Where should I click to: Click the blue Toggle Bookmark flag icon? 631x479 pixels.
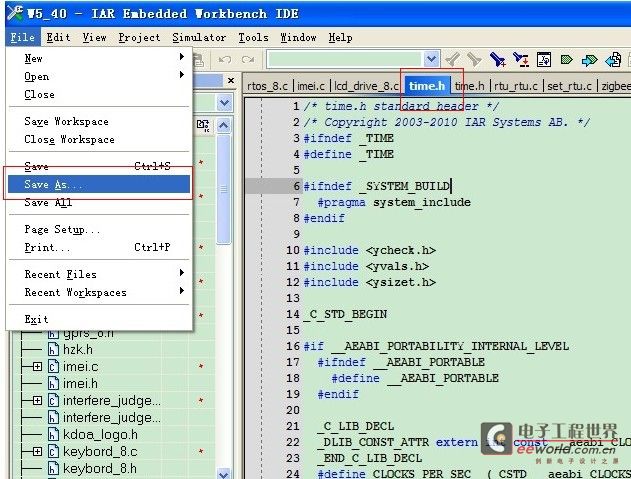click(497, 60)
